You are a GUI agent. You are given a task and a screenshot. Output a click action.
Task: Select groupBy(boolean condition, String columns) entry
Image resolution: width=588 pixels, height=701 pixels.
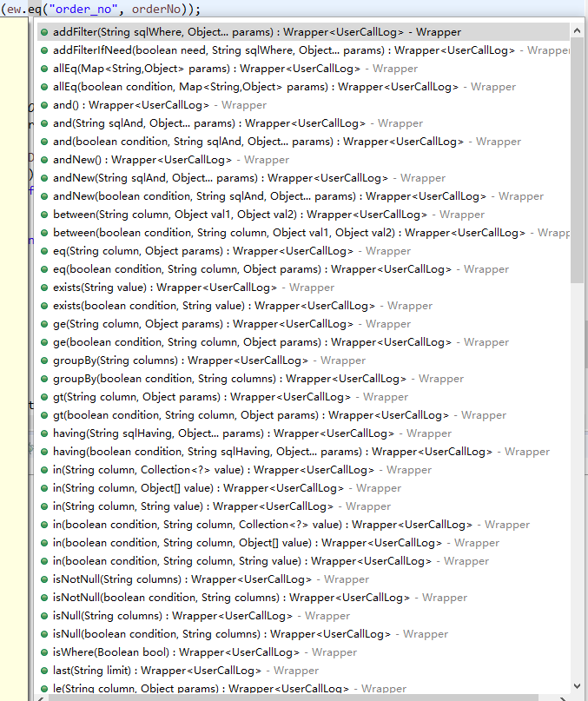pyautogui.click(x=303, y=379)
